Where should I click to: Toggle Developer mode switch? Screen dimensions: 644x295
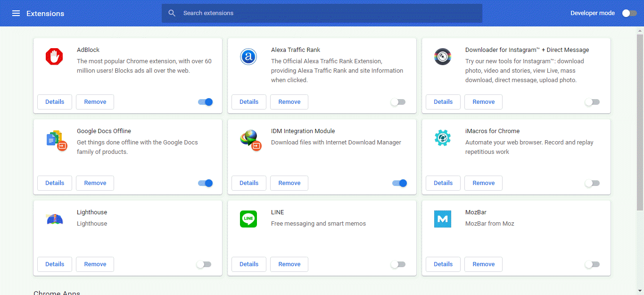point(629,13)
